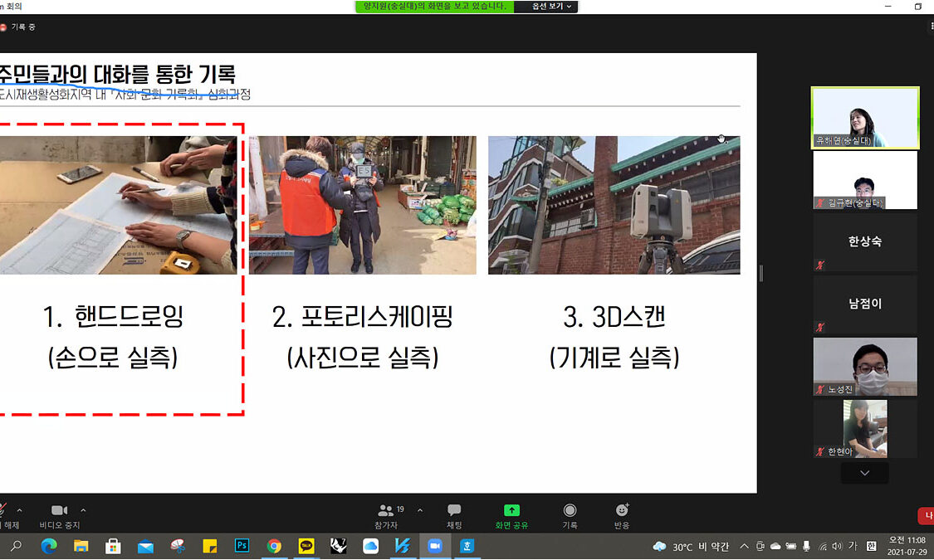The width and height of the screenshot is (934, 560).
Task: Expand audio options arrow beside microphone
Action: (x=20, y=510)
